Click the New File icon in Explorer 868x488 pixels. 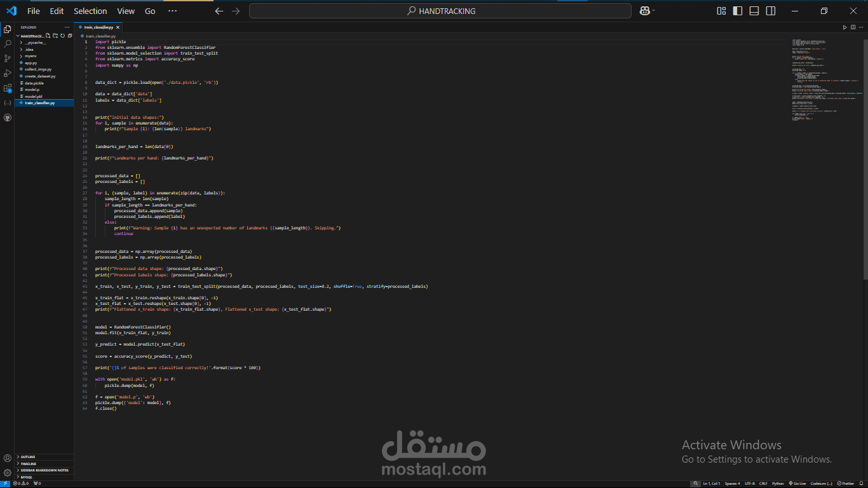tap(48, 36)
